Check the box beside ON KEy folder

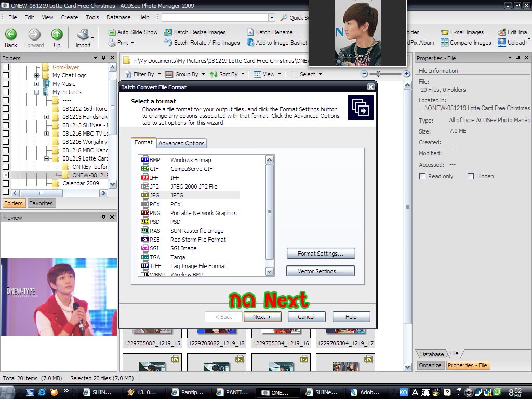(x=6, y=167)
